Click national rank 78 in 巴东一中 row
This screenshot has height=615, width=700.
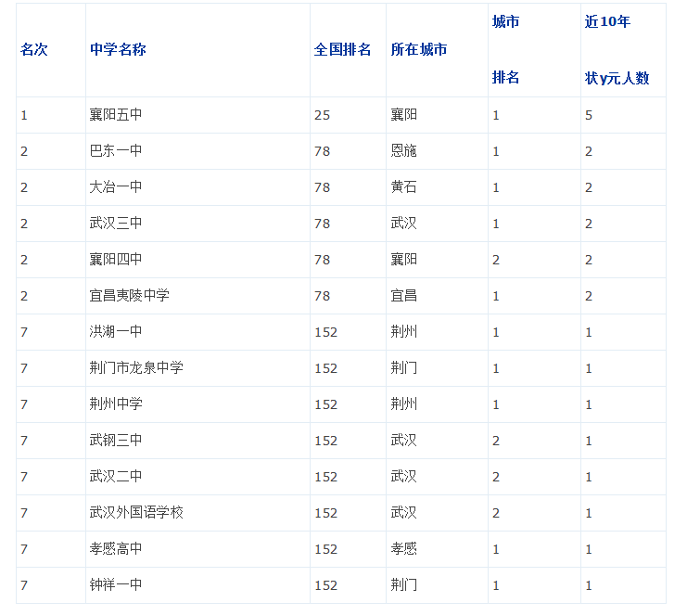tap(322, 151)
